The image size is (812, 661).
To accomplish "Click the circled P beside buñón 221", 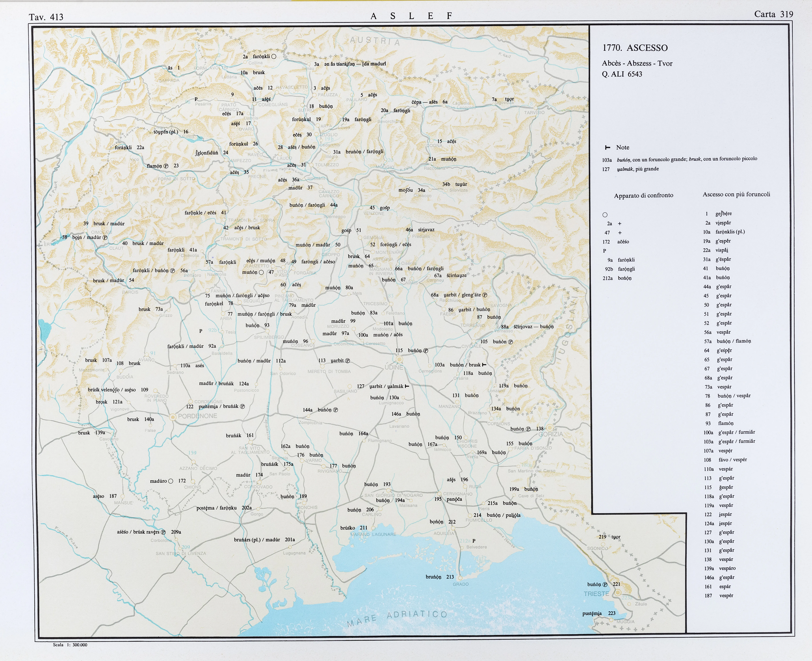I will [x=605, y=584].
